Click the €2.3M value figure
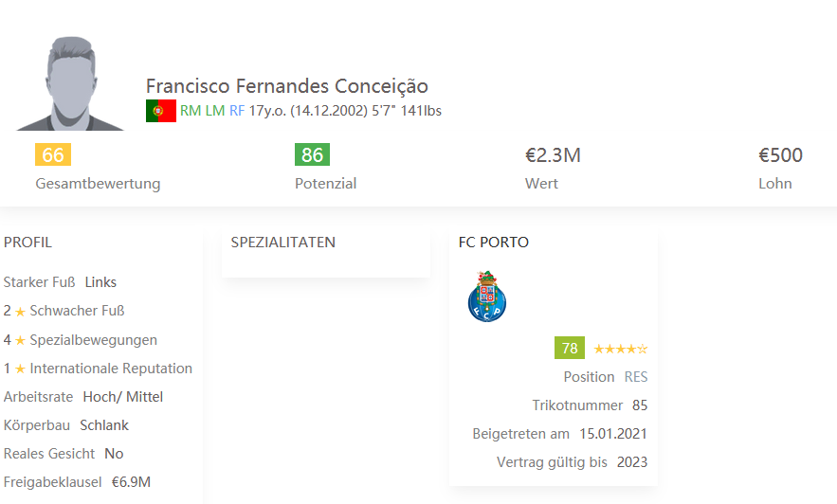 pyautogui.click(x=553, y=155)
